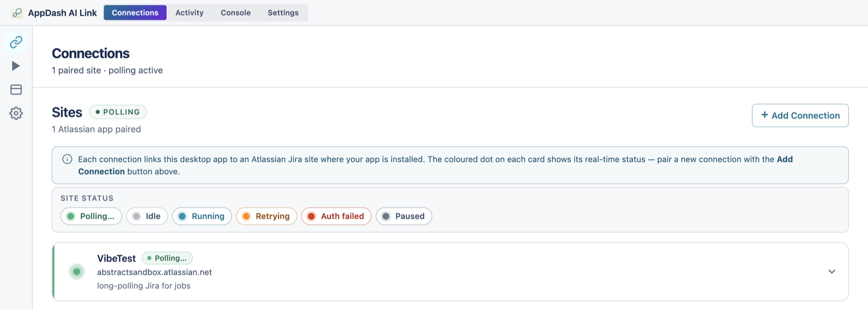Select the Idle status chip

tap(147, 216)
